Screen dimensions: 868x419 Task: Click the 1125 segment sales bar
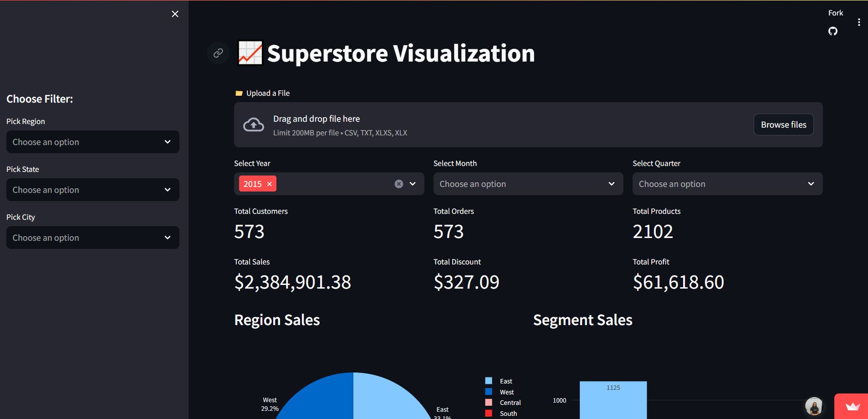click(x=613, y=400)
